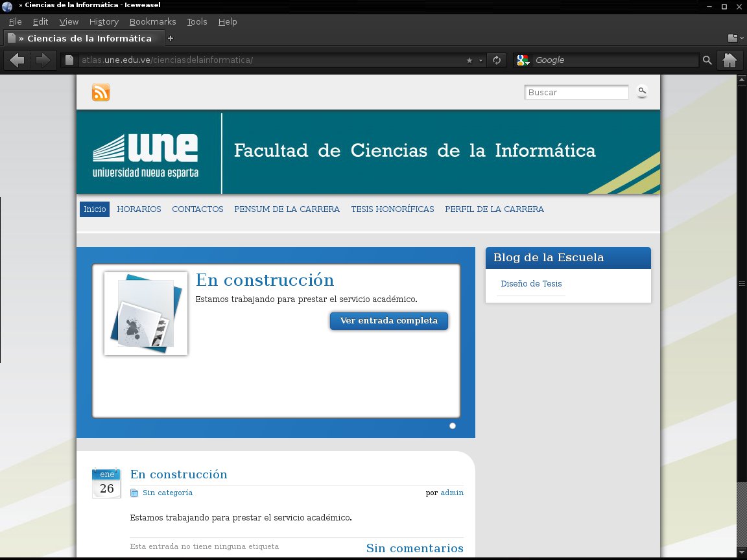Viewport: 747px width, 560px height.
Task: Open the Edit menu
Action: click(x=40, y=22)
